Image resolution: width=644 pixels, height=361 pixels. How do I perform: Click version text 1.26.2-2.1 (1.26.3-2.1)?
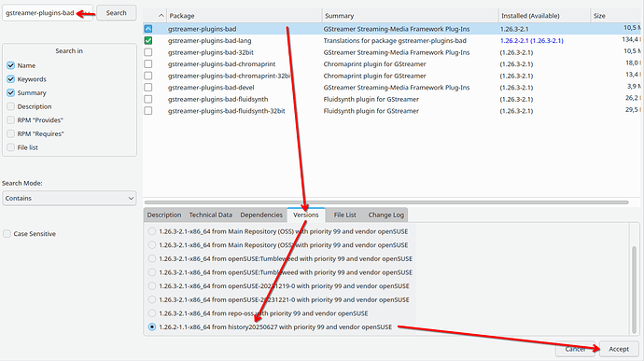(531, 41)
